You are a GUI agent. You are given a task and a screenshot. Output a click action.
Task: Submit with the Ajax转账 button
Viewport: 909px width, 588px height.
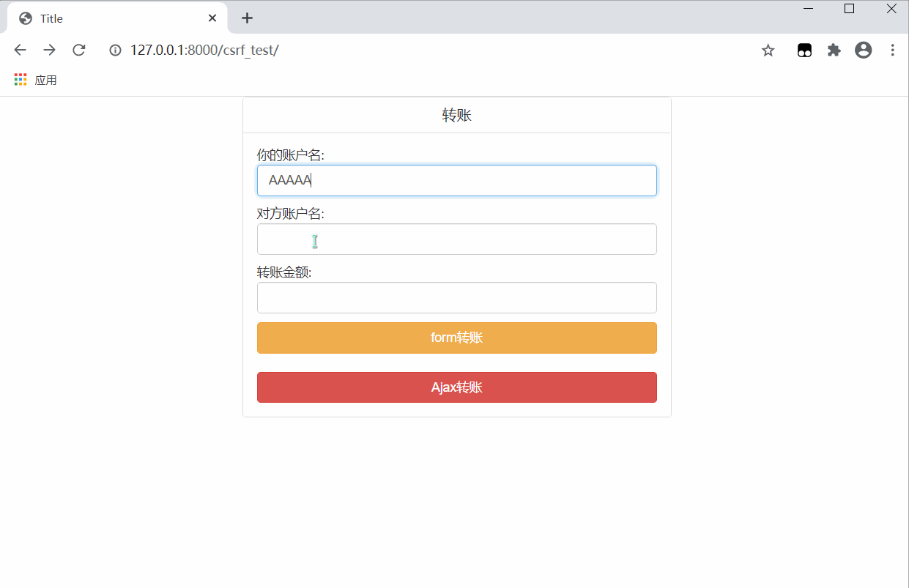(457, 387)
